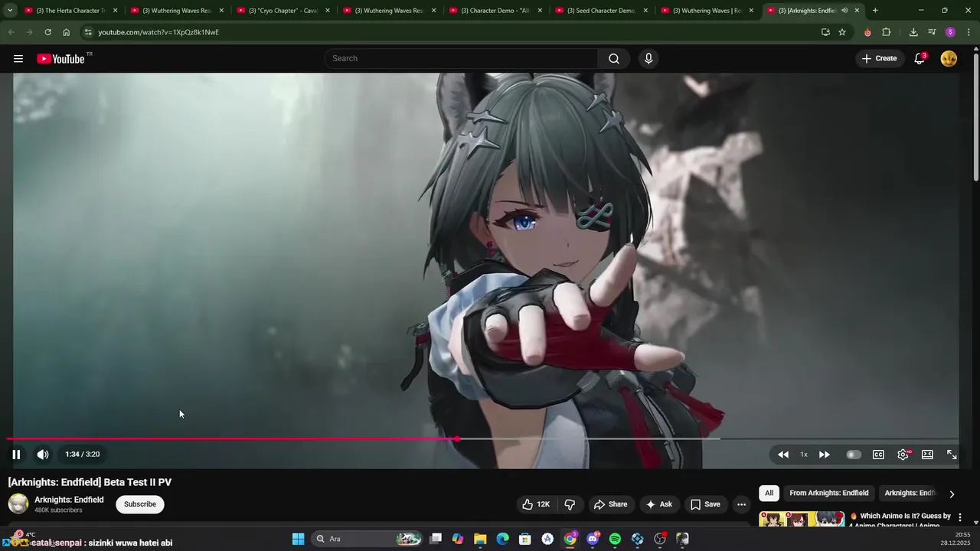Viewport: 980px width, 551px height.
Task: Switch to theater mode
Action: tap(927, 455)
